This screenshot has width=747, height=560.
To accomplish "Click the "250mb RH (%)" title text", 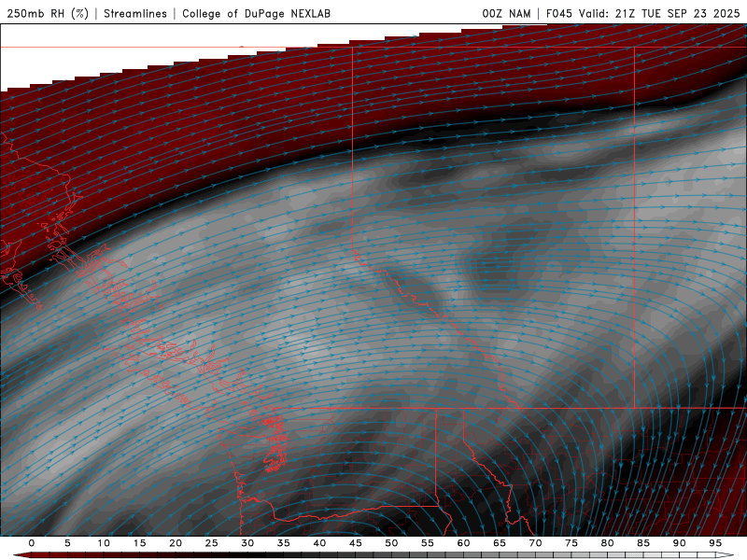I will [x=48, y=13].
